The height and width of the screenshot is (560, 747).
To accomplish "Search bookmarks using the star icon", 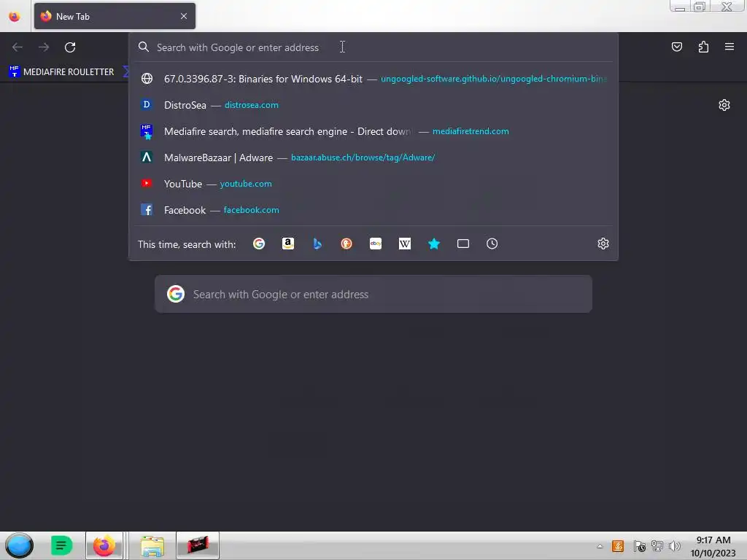I will coord(434,244).
